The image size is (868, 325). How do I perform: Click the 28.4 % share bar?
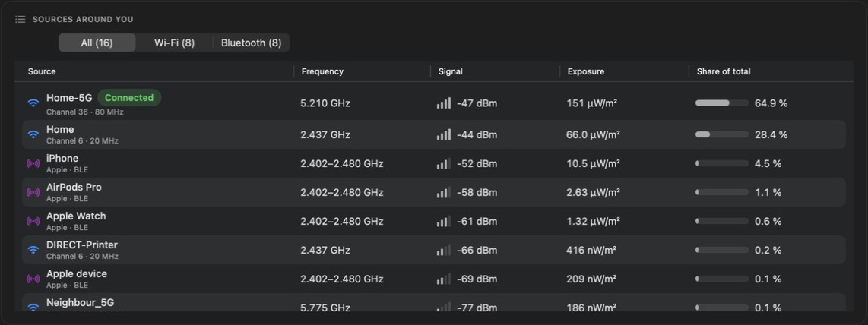coord(722,134)
